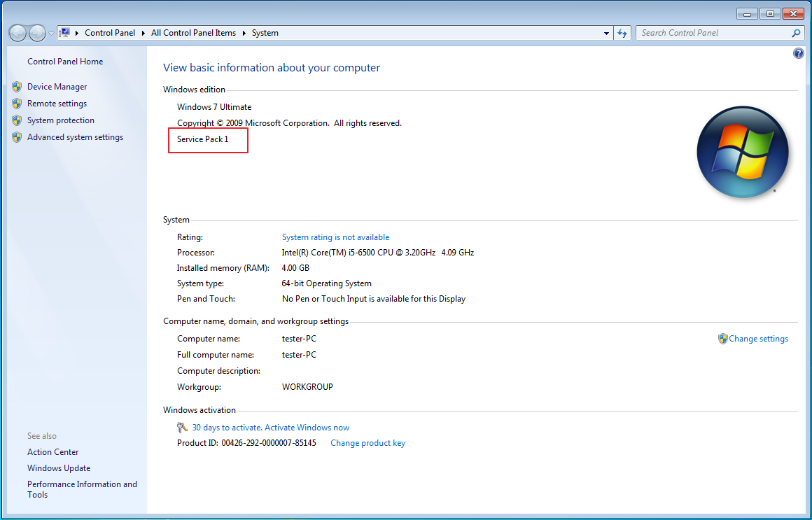
Task: Close the System window
Action: pos(793,13)
